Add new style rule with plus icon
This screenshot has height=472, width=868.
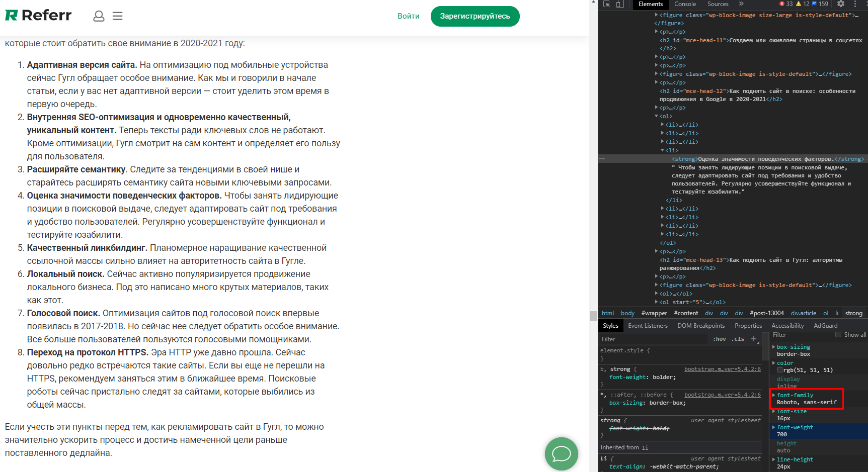pos(754,339)
